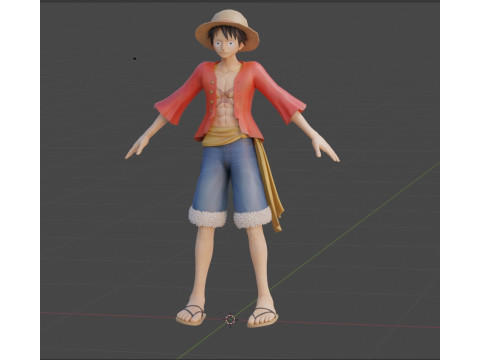
Task: Select the small black point object
Action: (x=135, y=59)
